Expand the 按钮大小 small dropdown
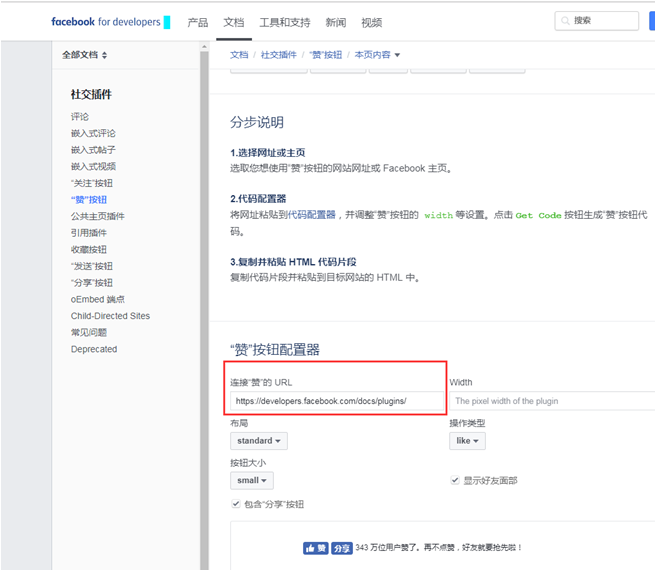Viewport: 656px width, 571px height. pos(251,481)
